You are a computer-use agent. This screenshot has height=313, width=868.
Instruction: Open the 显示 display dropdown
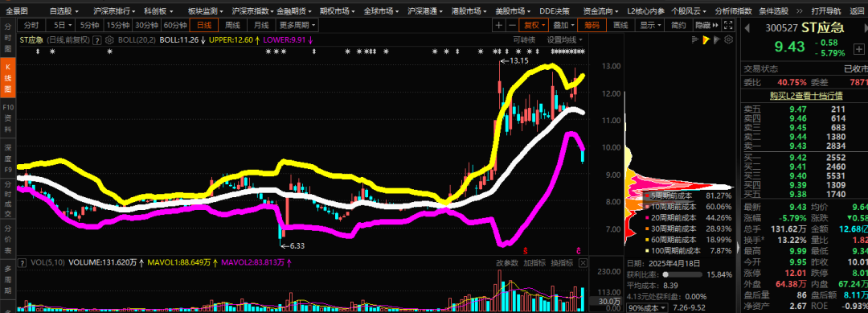pos(649,25)
